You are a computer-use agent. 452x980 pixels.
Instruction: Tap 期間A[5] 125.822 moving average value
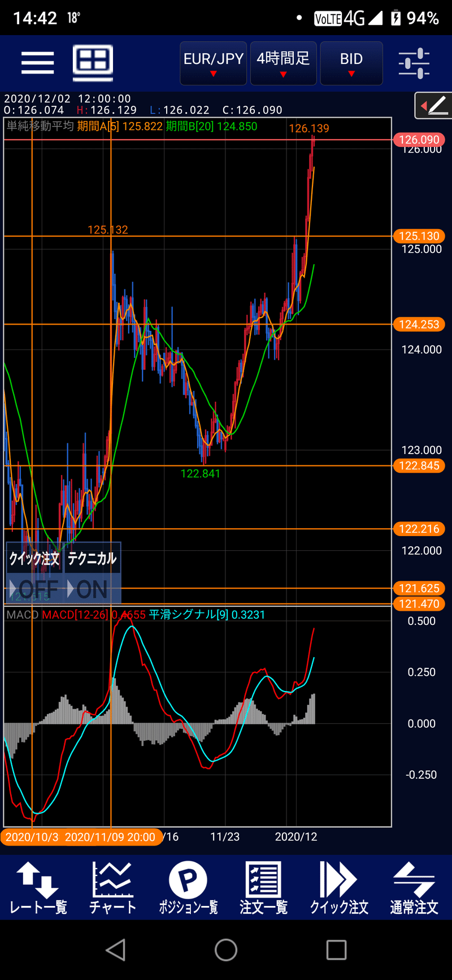[x=120, y=126]
